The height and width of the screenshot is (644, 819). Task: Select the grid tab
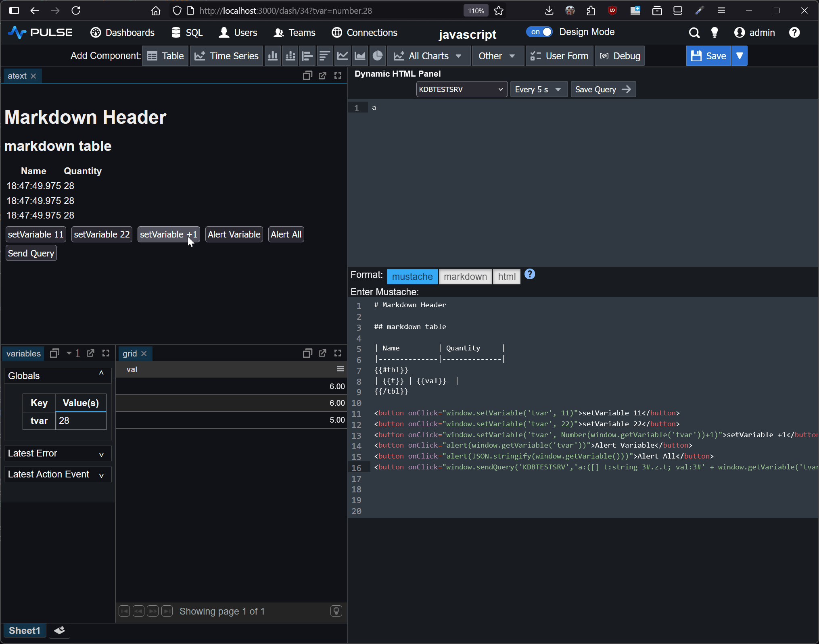click(x=130, y=354)
